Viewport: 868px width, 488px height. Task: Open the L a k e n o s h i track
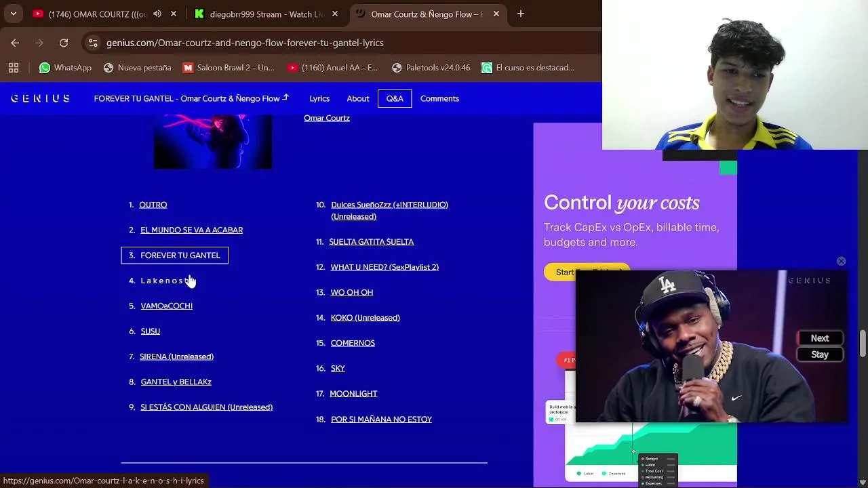[167, 281]
